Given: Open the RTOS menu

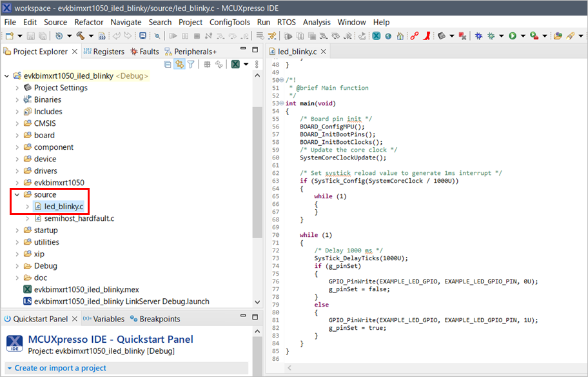Looking at the screenshot, I should [286, 22].
